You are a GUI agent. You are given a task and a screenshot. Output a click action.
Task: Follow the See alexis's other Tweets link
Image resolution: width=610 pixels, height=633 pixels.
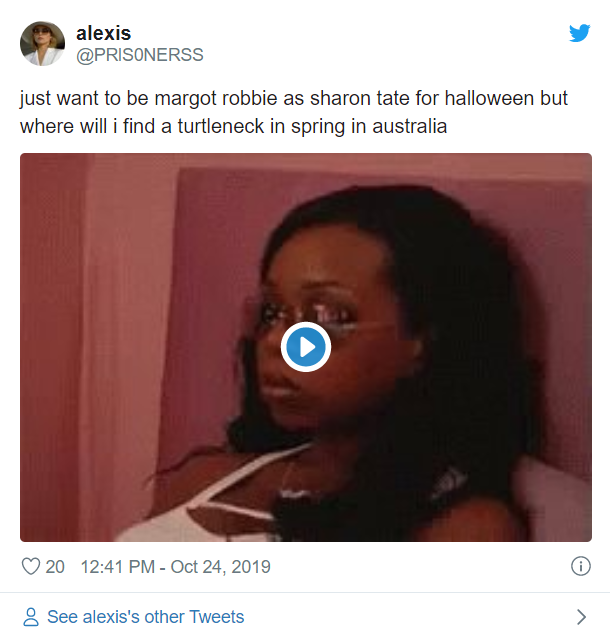pos(145,617)
